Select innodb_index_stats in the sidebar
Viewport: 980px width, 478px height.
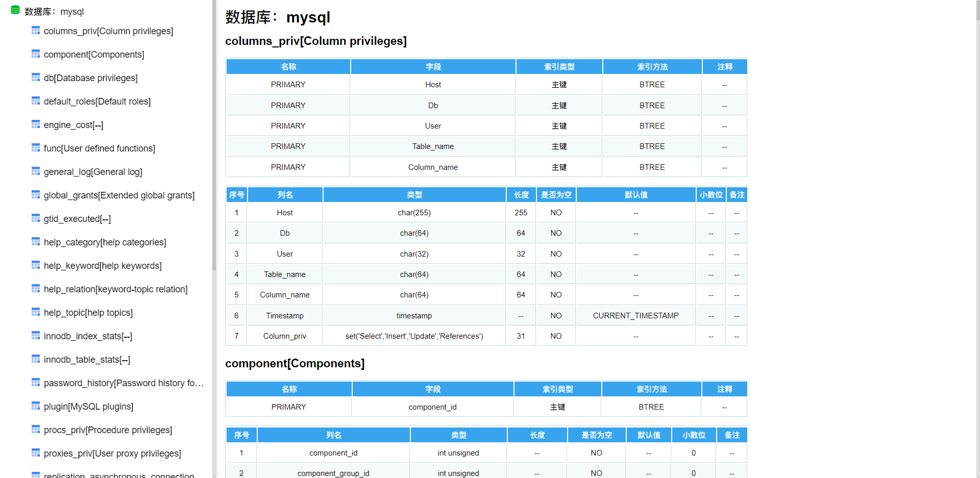tap(88, 336)
